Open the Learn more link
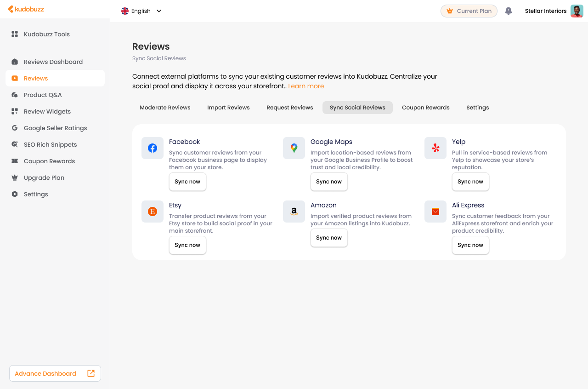 (306, 86)
